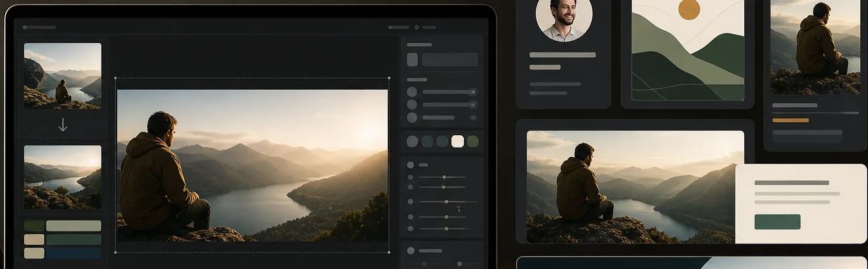Choose the olive green circular swatch
The width and height of the screenshot is (868, 269).
pos(472,141)
